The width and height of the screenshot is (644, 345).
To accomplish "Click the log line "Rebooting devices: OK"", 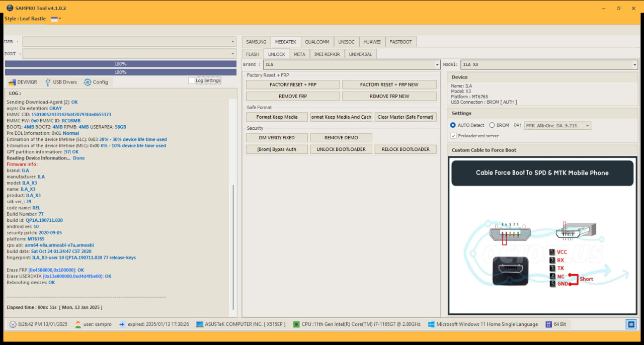I will click(x=31, y=283).
